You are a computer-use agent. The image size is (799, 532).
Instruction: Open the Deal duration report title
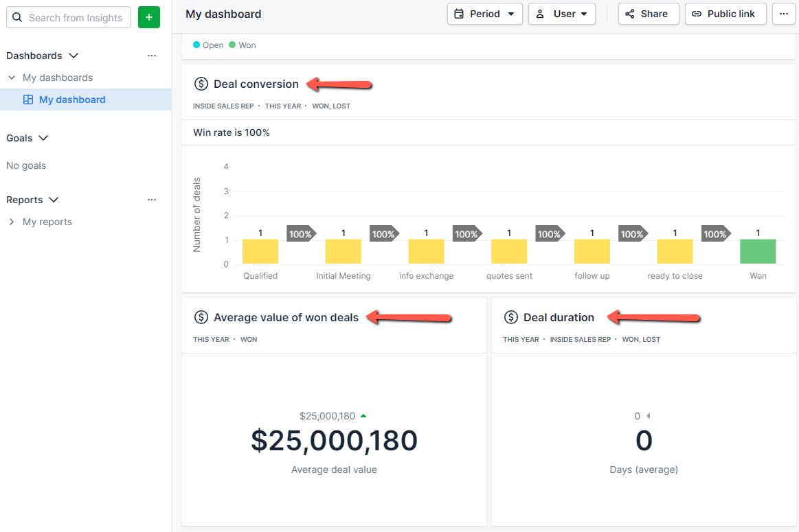click(x=559, y=317)
